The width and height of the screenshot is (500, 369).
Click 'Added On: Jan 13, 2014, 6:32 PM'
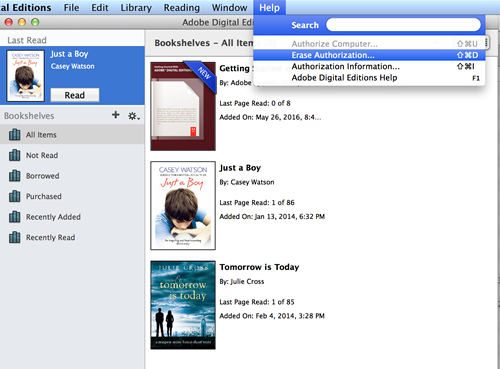(272, 216)
